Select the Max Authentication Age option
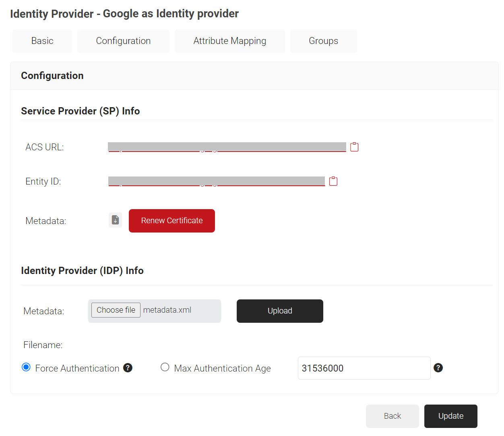 click(x=165, y=367)
